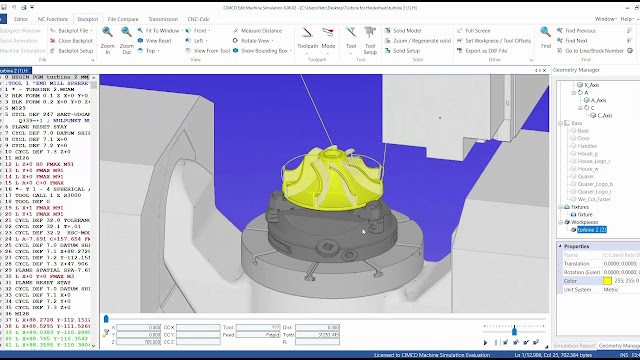Click the Fit To Window icon

pos(140,31)
